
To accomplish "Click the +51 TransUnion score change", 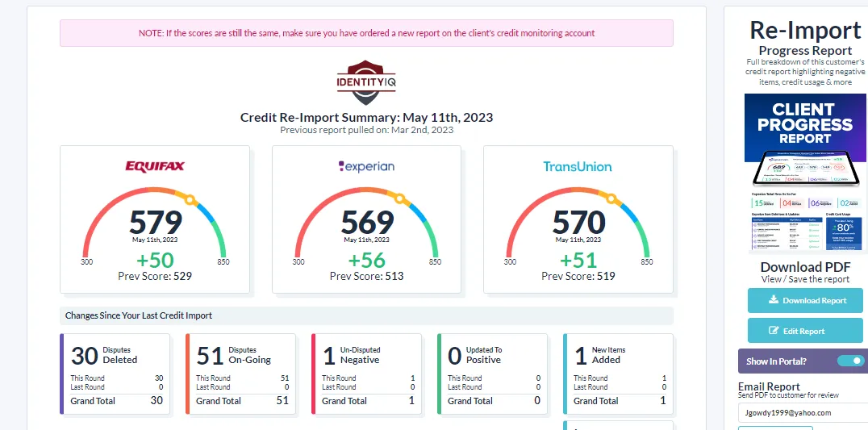I will click(578, 260).
